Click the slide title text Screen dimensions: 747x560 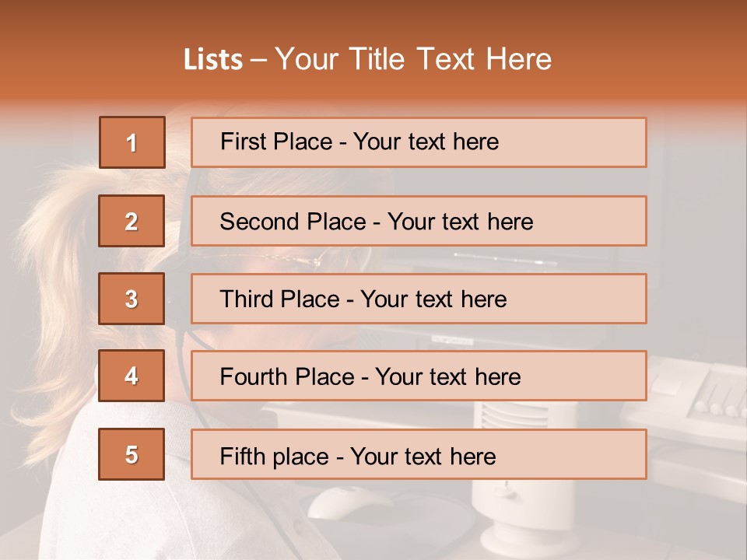pos(367,59)
